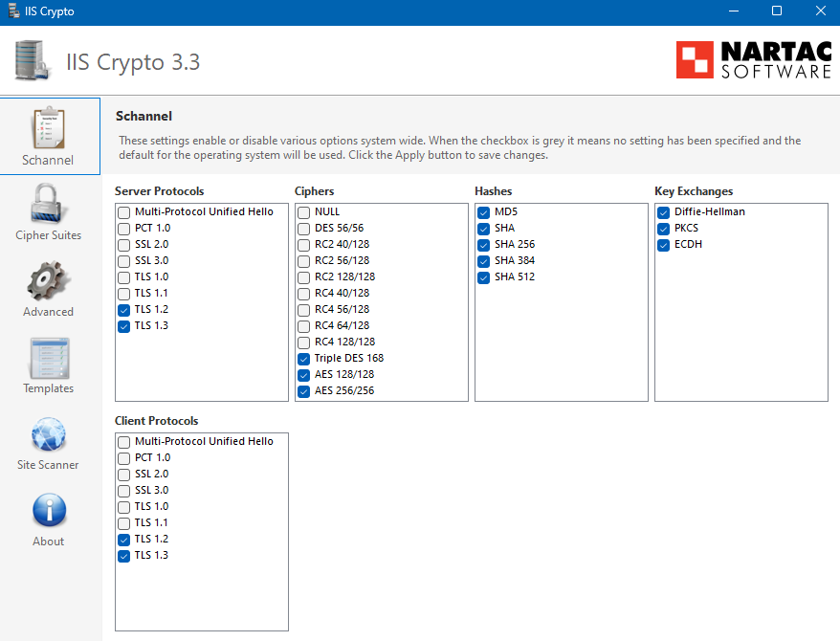The width and height of the screenshot is (840, 641).
Task: Enable Client Protocols SSL 3.0 checkbox
Action: tap(124, 491)
